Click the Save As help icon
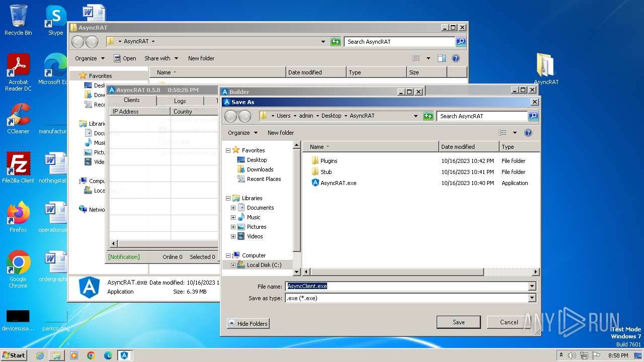Image resolution: width=644 pixels, height=362 pixels. coord(528,133)
